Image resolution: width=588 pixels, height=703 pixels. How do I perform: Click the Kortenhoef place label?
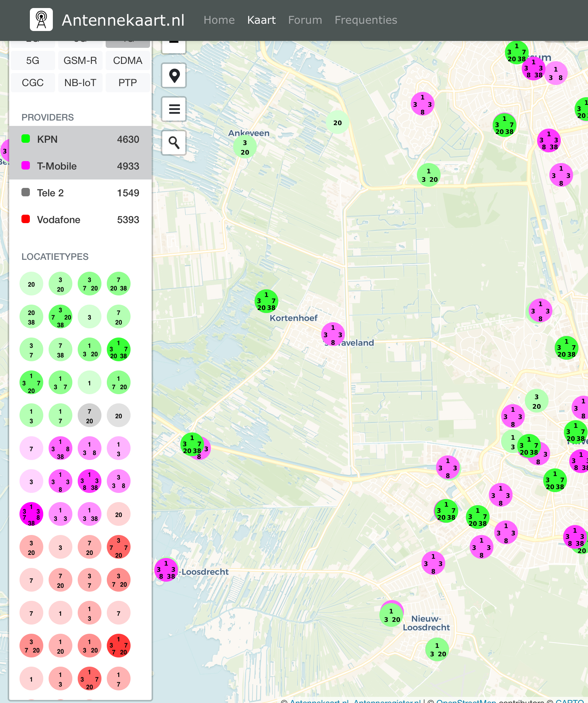click(x=294, y=318)
